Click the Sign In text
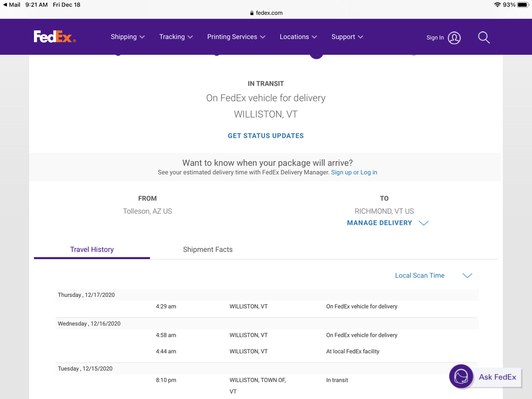This screenshot has width=532, height=399. pyautogui.click(x=435, y=38)
